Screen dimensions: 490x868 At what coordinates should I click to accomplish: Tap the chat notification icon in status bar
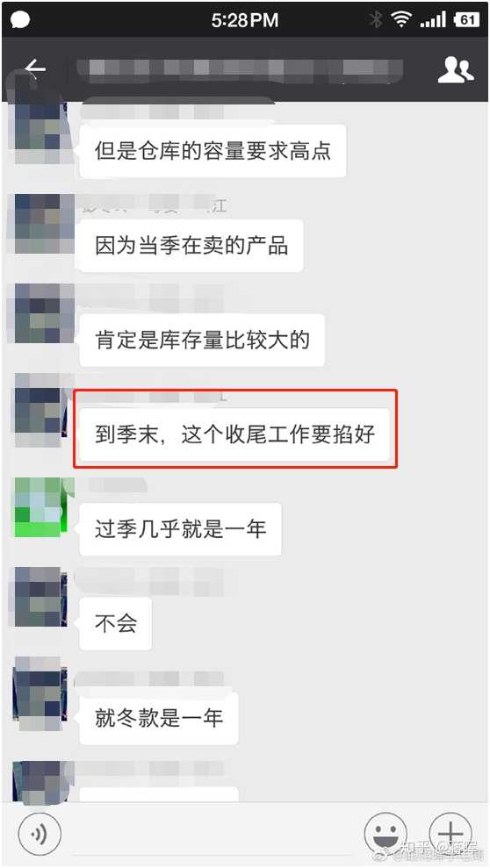(x=20, y=21)
